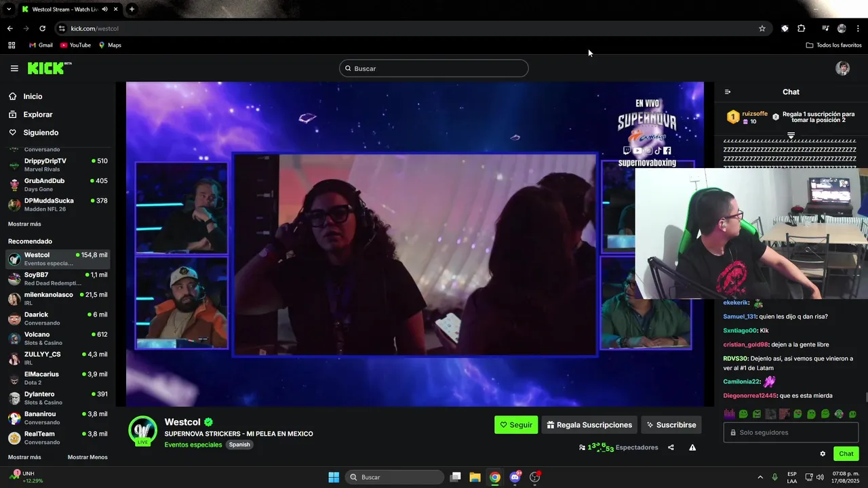Open Bananirou recommended channel

[58, 418]
